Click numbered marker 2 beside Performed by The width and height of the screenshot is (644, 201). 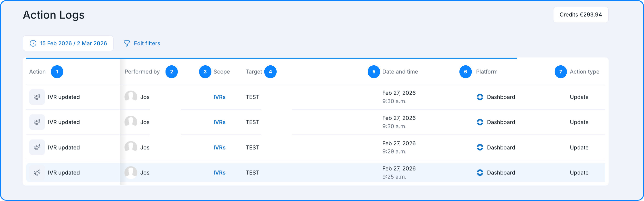click(172, 72)
